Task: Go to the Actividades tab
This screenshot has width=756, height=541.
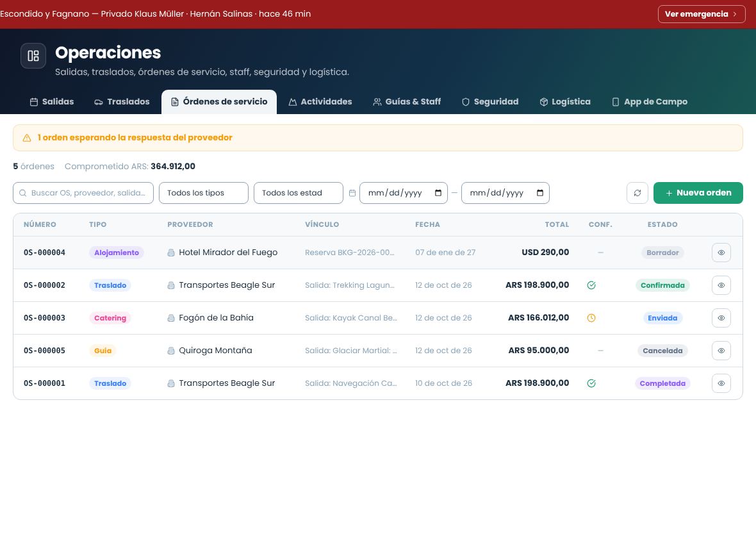Action: 320,102
